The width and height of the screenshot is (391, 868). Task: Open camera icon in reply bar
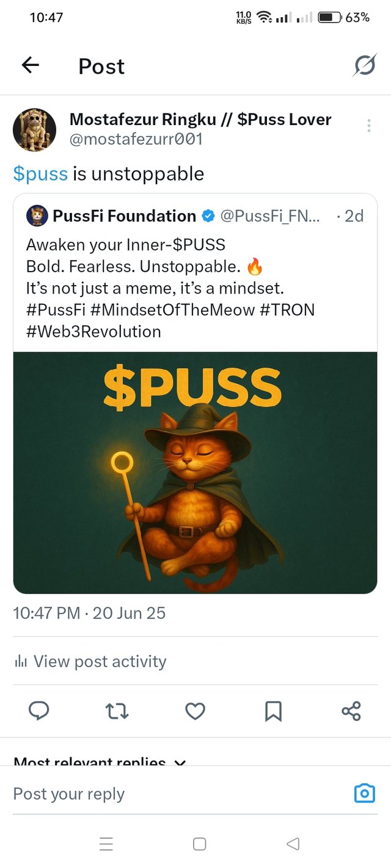(365, 794)
